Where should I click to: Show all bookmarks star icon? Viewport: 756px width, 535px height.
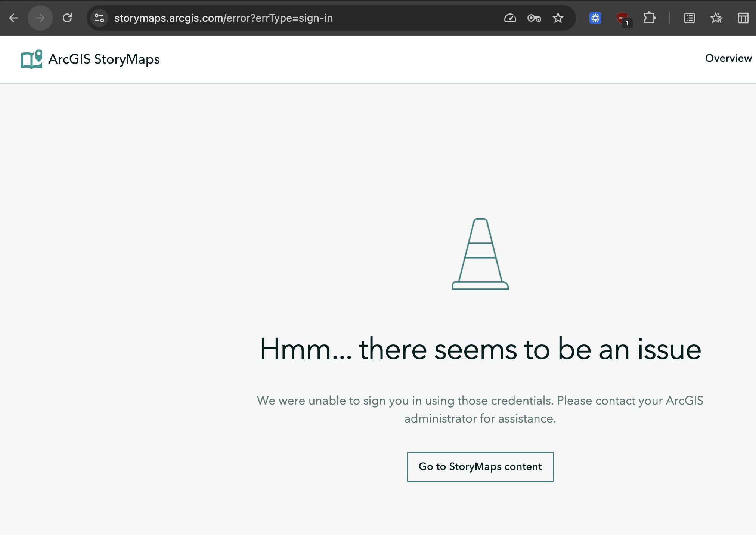(x=716, y=18)
